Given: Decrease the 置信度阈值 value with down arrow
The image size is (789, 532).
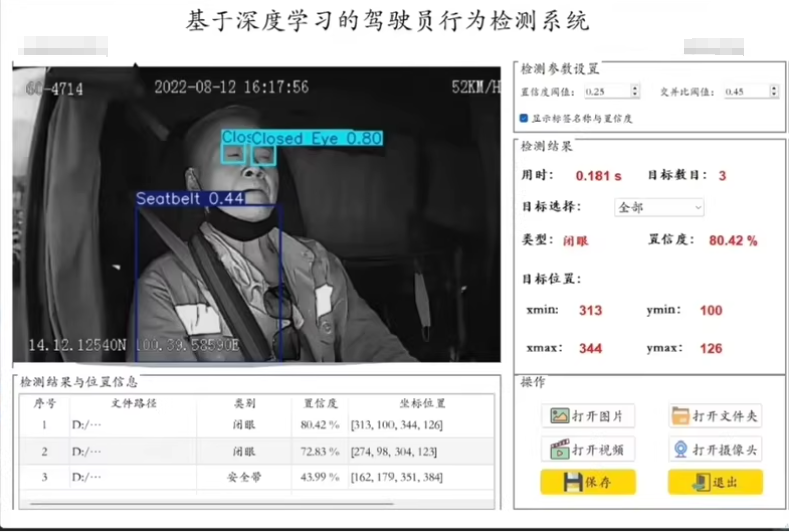Looking at the screenshot, I should pyautogui.click(x=635, y=95).
